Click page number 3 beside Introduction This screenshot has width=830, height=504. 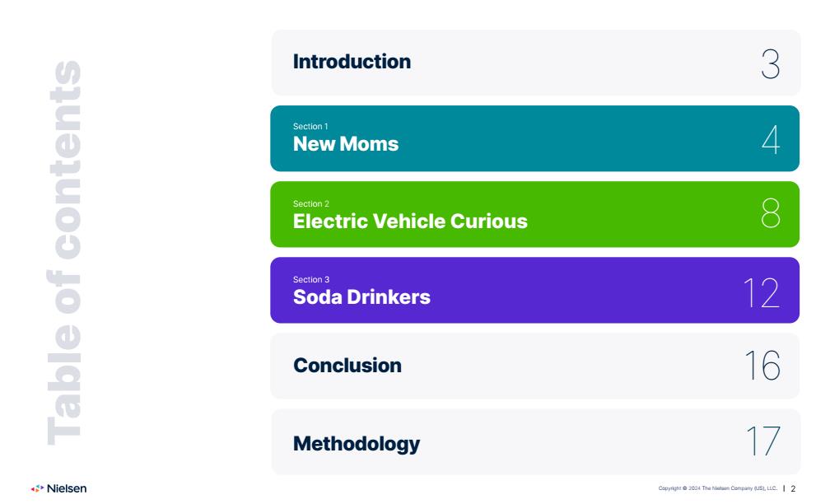coord(770,64)
